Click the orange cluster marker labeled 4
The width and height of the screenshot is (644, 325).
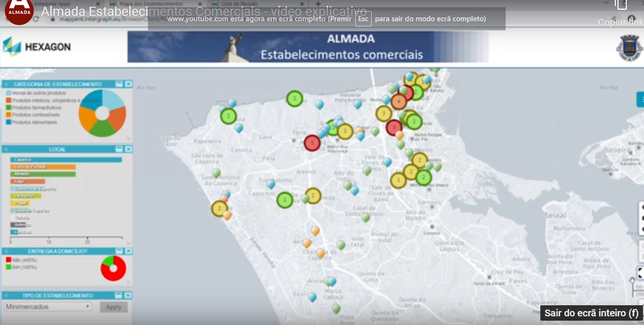pos(399,102)
